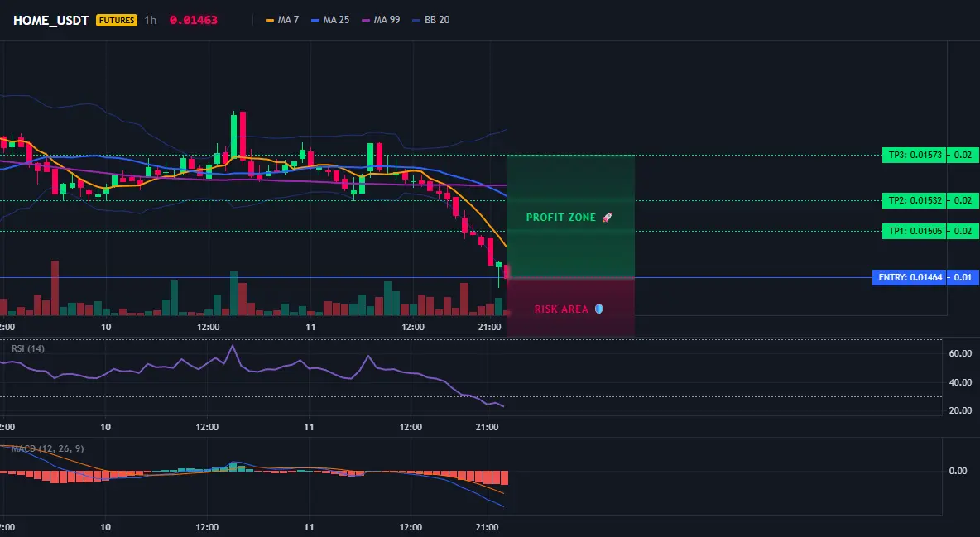This screenshot has height=537, width=980.
Task: Click the rocket icon beside PROFIT ZONE
Action: (607, 218)
